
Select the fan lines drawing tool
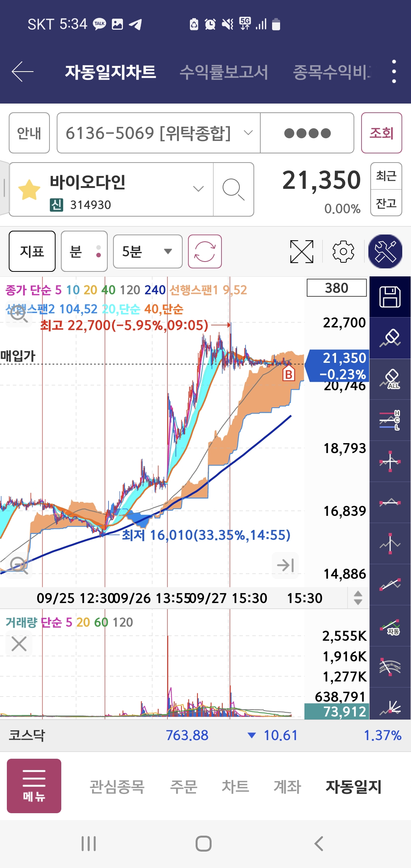tap(390, 667)
